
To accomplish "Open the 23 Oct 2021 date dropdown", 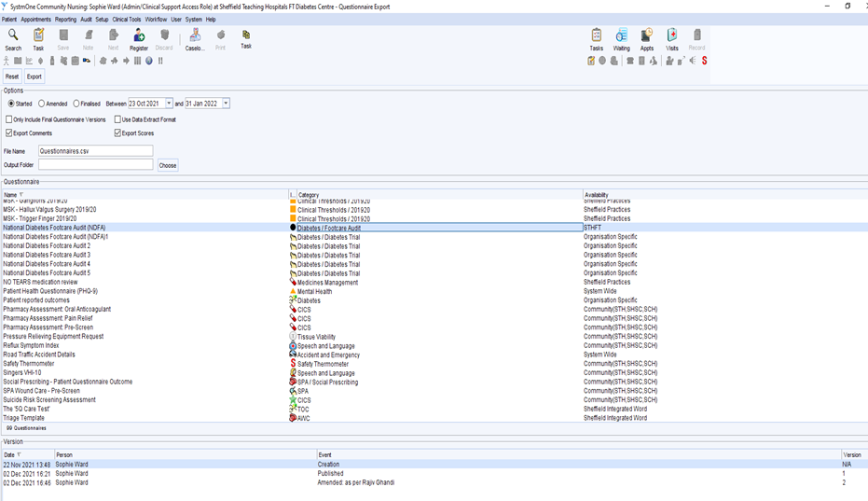I will point(169,104).
